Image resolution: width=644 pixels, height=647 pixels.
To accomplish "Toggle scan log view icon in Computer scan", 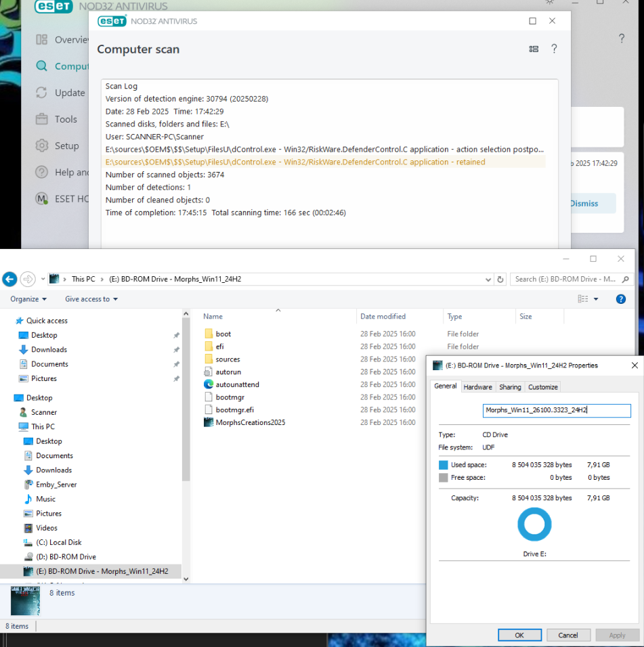I will coord(534,49).
